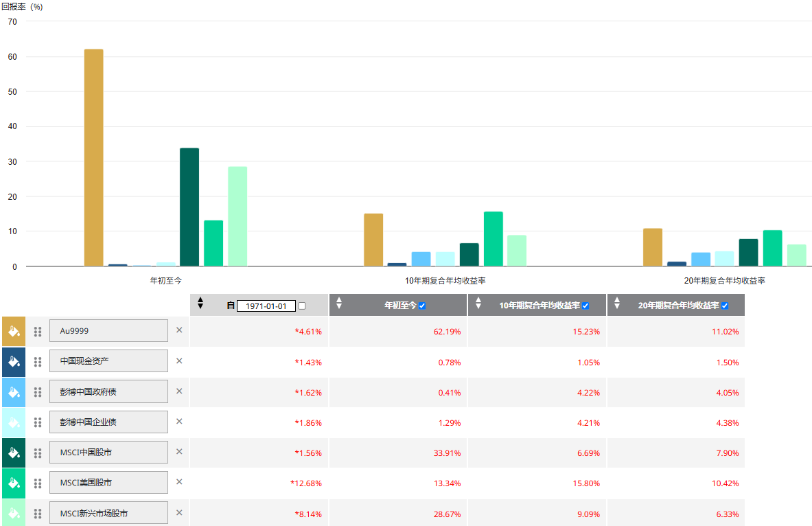Toggle the 10年期复合年均收益率 checkbox
The width and height of the screenshot is (812, 526).
point(585,306)
